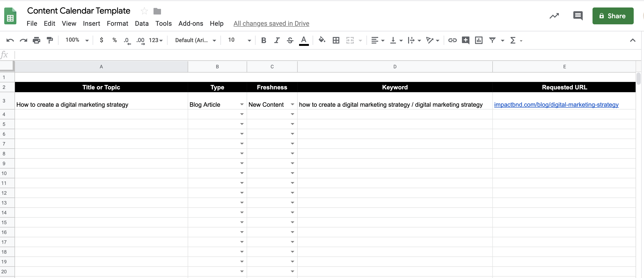
Task: Collapse the menus with the up chevron
Action: point(633,40)
